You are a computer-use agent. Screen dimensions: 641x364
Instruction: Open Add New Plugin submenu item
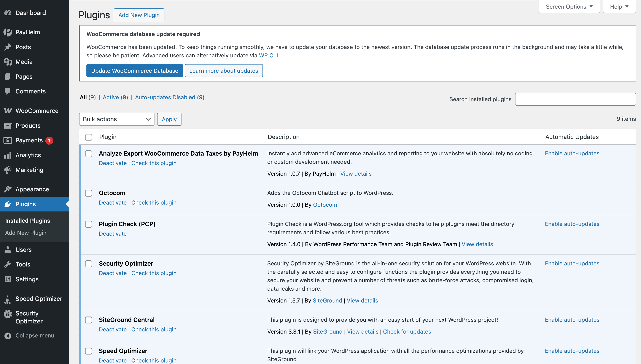click(x=26, y=233)
